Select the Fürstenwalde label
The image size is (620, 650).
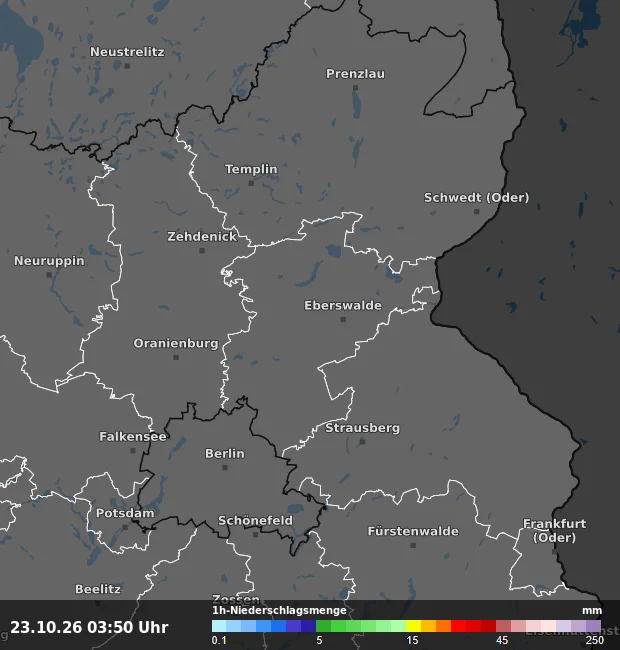pyautogui.click(x=413, y=531)
